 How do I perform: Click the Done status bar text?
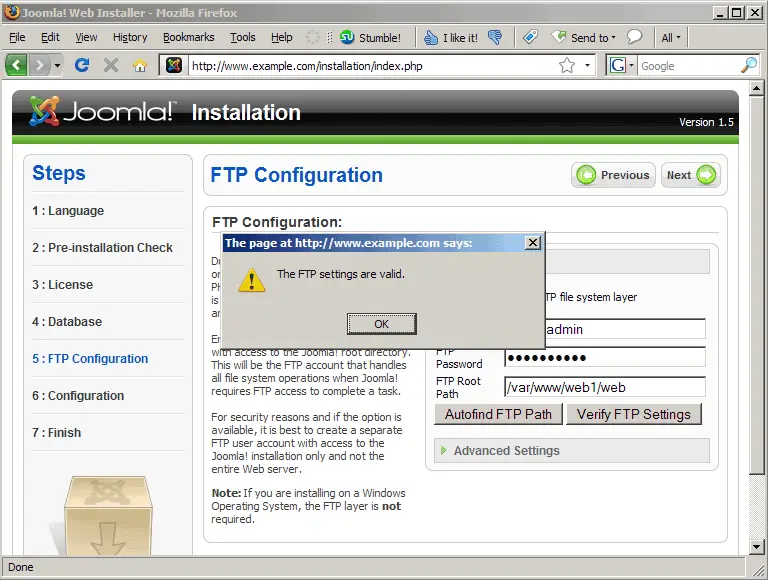pyautogui.click(x=21, y=567)
